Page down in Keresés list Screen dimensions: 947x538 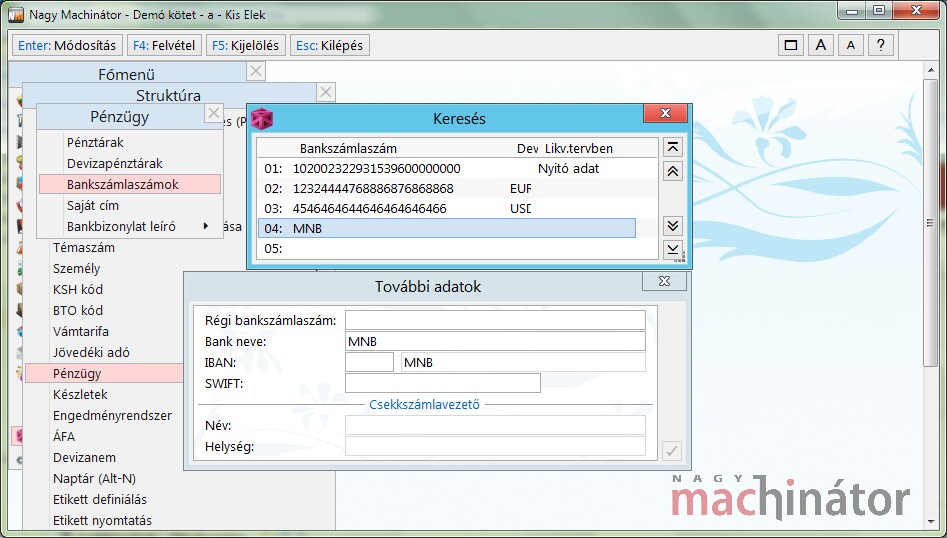coord(673,226)
